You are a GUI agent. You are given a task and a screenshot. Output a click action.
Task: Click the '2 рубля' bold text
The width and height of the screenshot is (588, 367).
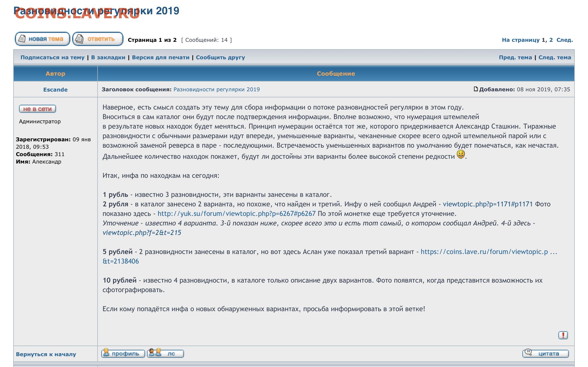(116, 204)
